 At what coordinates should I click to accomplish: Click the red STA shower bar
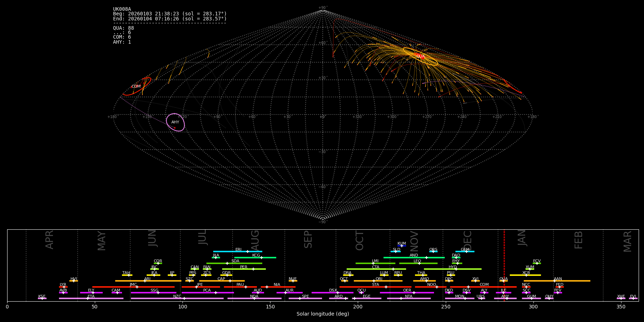375,287
